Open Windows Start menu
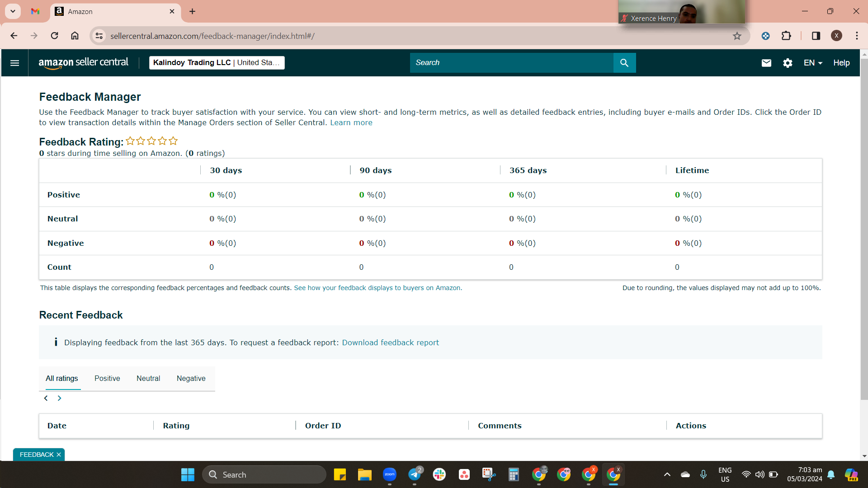Image resolution: width=868 pixels, height=488 pixels. [188, 475]
